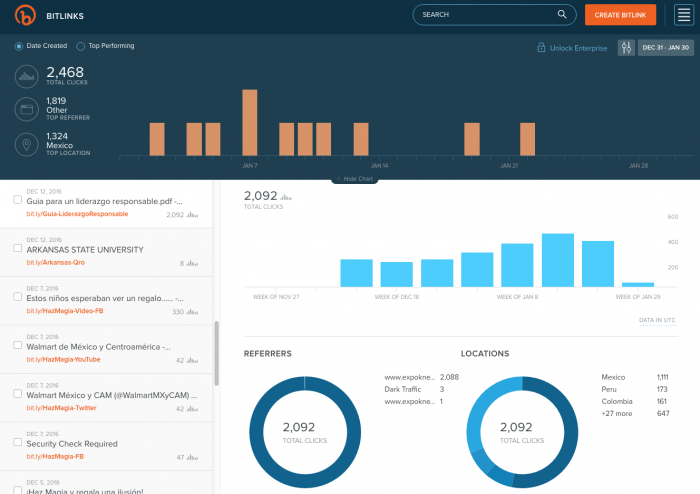Click clicks icon for Arkansas-Qro link
This screenshot has width=700, height=494.
pyautogui.click(x=192, y=263)
